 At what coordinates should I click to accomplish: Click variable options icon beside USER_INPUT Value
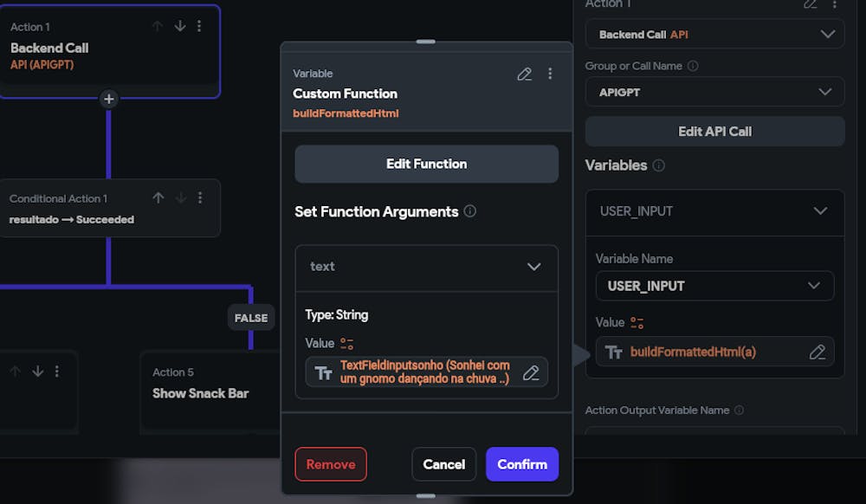pyautogui.click(x=637, y=322)
